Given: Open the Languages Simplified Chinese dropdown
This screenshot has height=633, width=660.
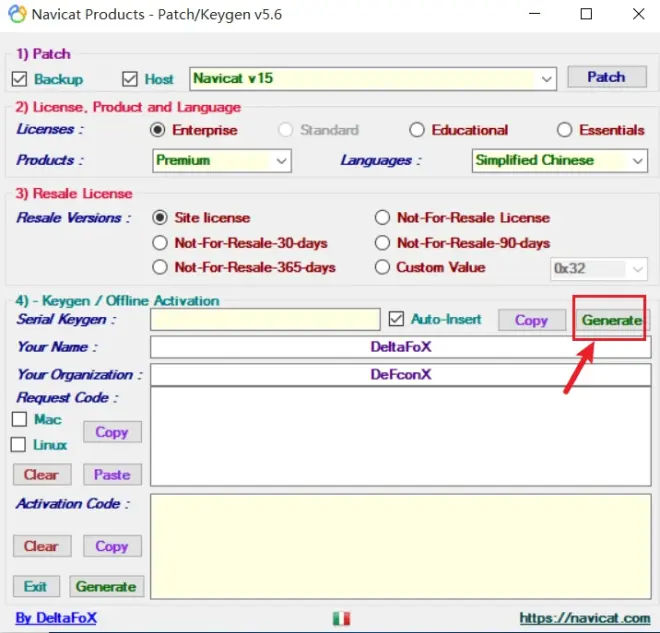Looking at the screenshot, I should pyautogui.click(x=559, y=160).
